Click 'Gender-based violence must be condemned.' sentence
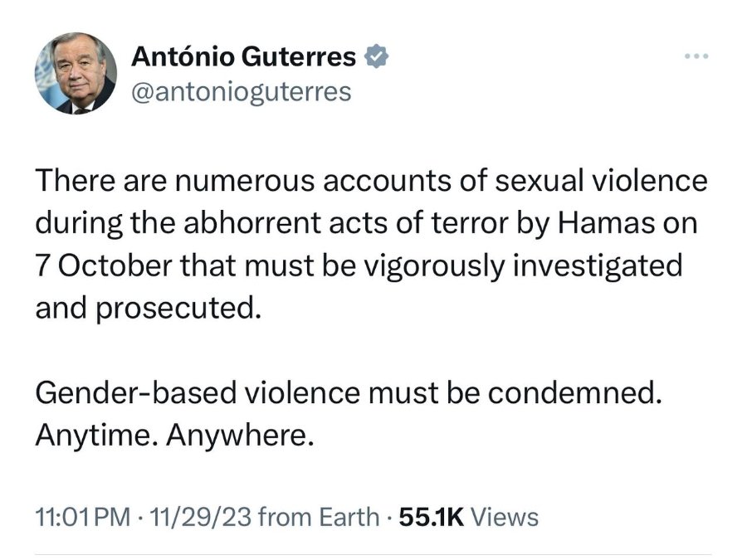Image resolution: width=747 pixels, height=560 pixels. pos(349,393)
